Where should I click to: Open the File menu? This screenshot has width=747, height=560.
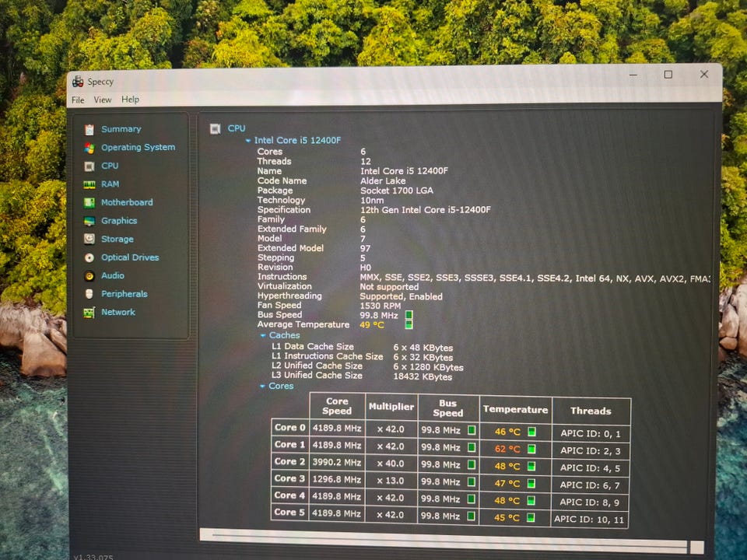78,100
